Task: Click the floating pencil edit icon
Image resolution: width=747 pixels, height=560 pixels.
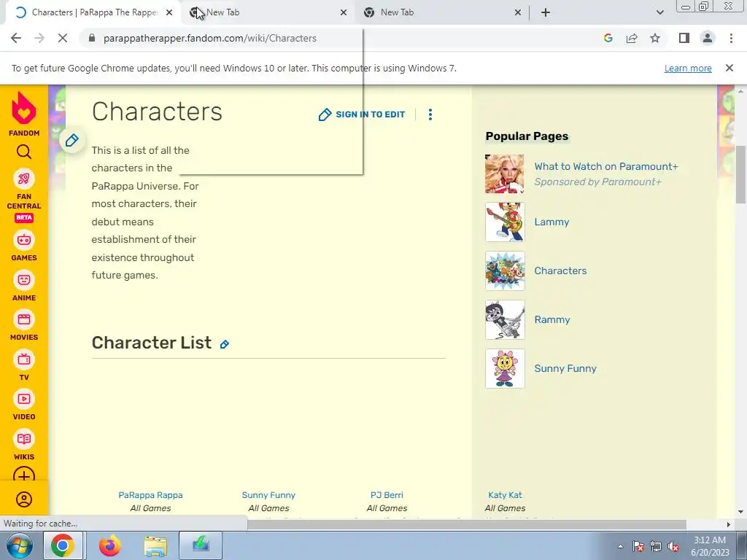Action: pyautogui.click(x=72, y=140)
